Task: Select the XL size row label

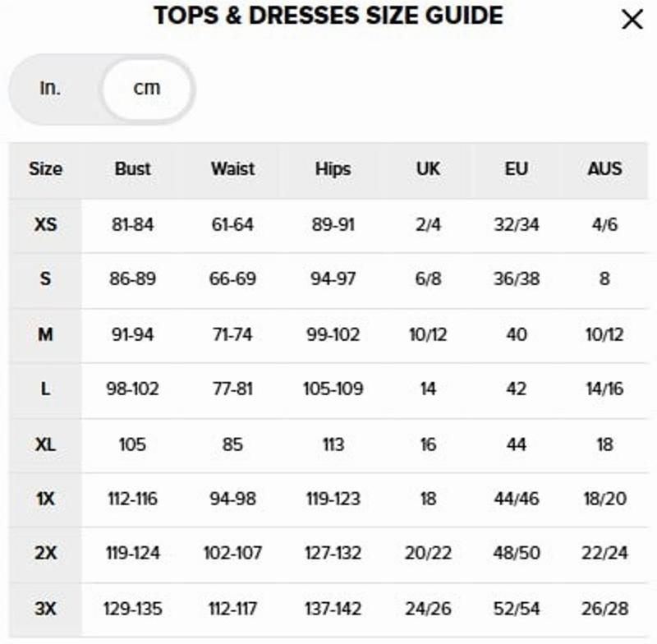Action: (45, 444)
